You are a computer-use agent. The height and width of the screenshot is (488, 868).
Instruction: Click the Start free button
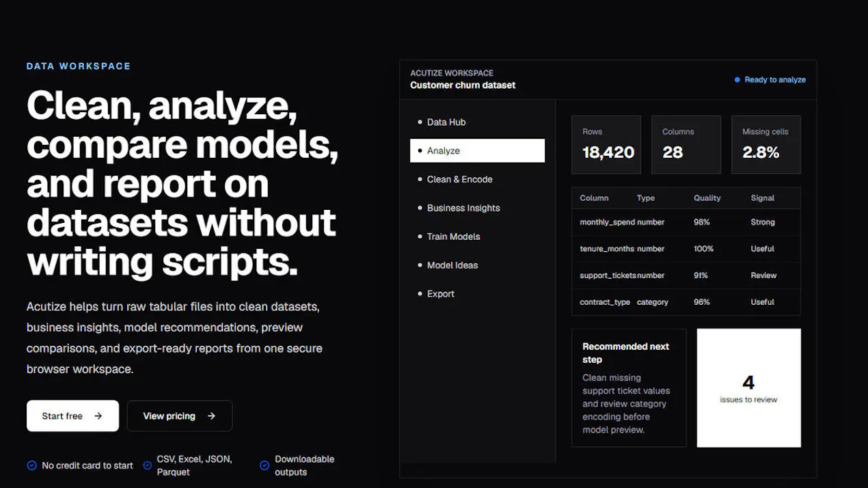[x=72, y=416]
